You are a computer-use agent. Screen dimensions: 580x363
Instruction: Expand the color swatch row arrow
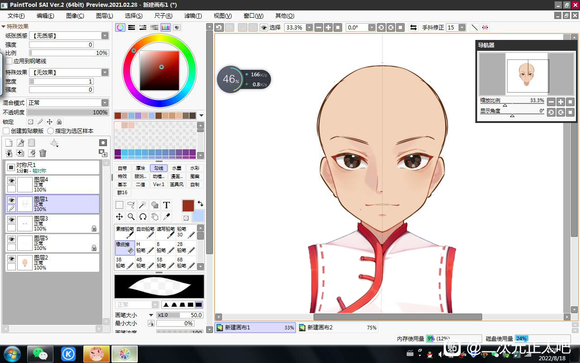click(201, 115)
